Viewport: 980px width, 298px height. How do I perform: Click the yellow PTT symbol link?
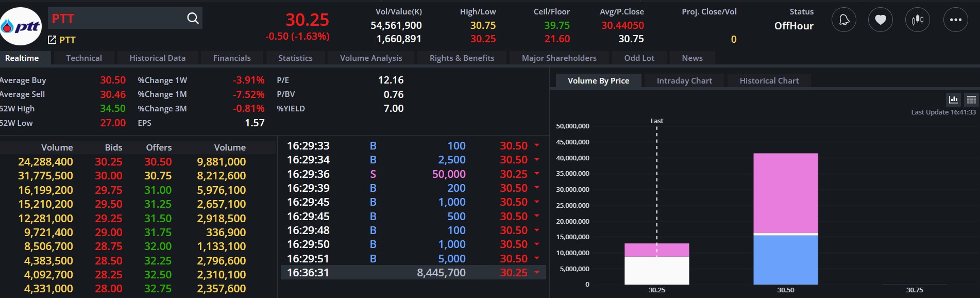[x=67, y=40]
